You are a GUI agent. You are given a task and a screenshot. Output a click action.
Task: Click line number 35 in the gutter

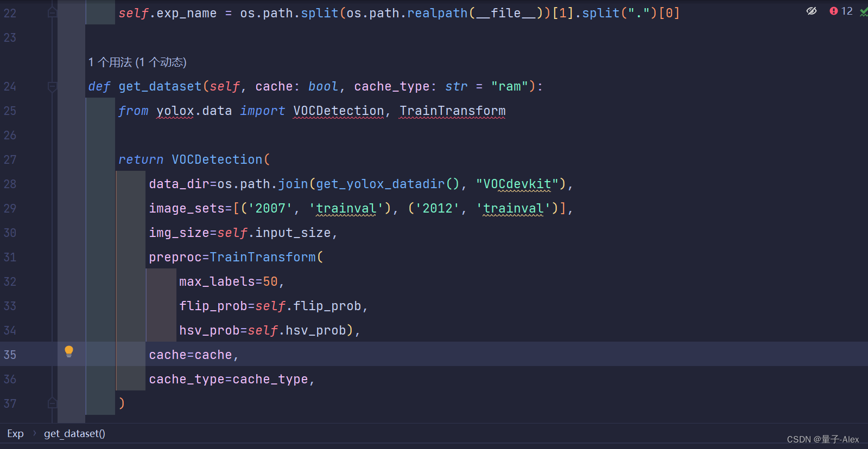(10, 355)
